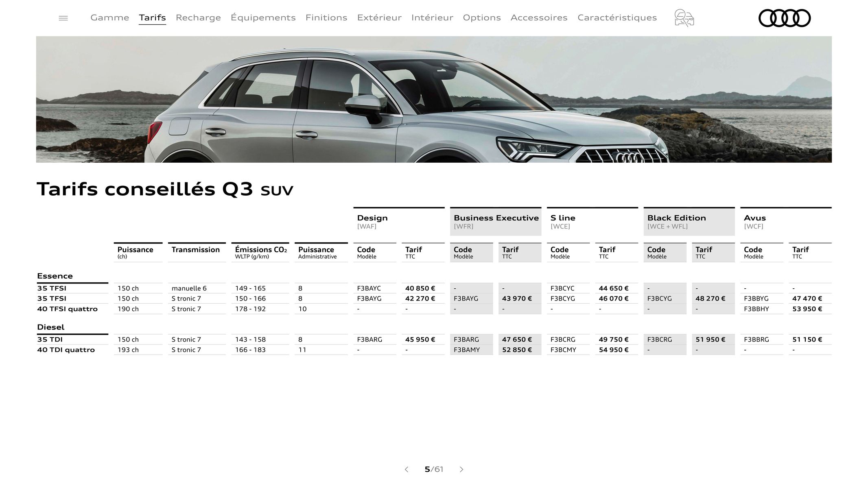Viewport: 868px width, 488px height.
Task: Click the price 49 750 €
Action: pos(614,339)
